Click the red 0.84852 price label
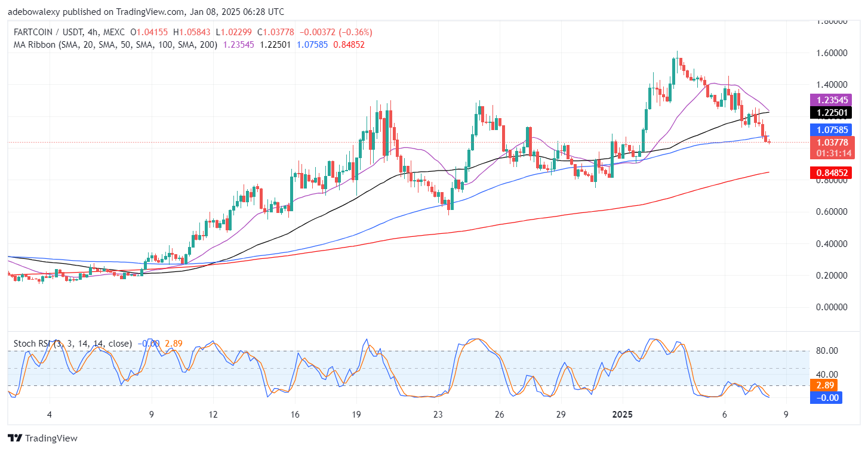The image size is (868, 451). pyautogui.click(x=830, y=172)
